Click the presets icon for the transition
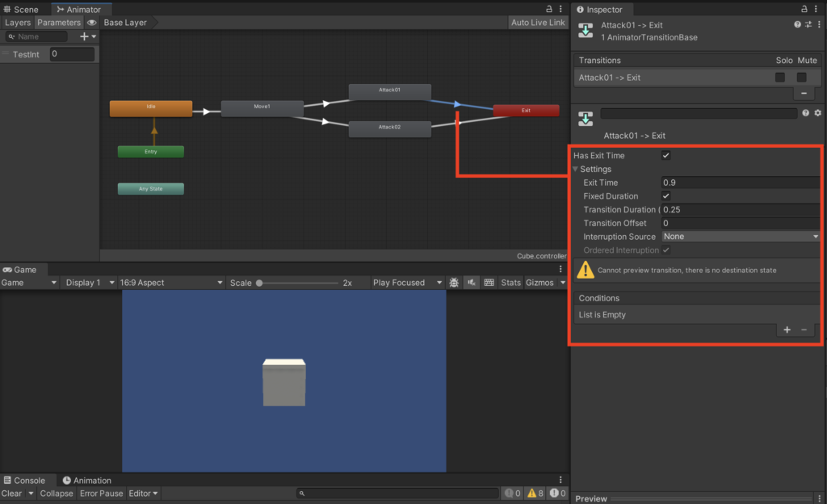This screenshot has width=827, height=504. [808, 24]
